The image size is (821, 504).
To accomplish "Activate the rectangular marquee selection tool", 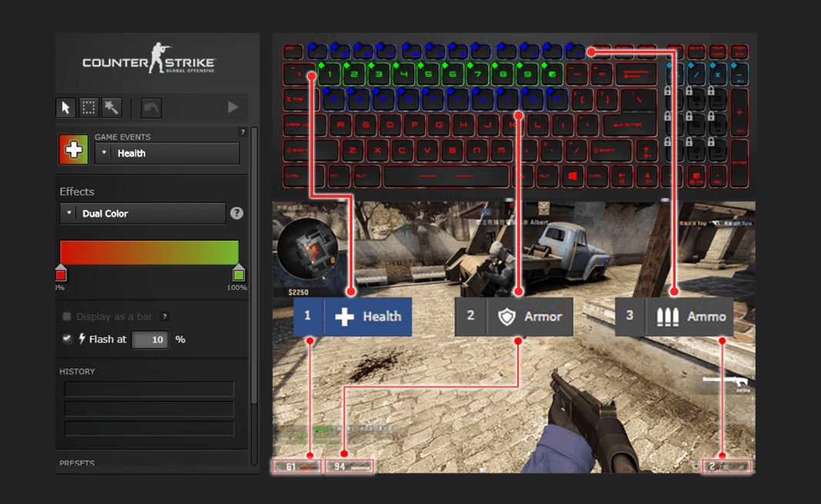I will (89, 108).
